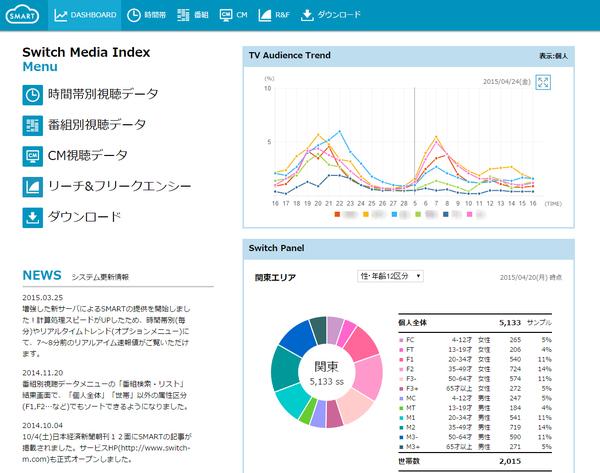
Task: Click the M3- row in the panel table
Action: (x=475, y=437)
